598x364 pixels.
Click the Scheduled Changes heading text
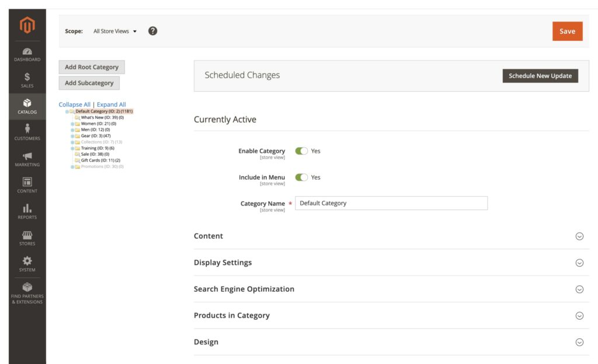(x=242, y=75)
